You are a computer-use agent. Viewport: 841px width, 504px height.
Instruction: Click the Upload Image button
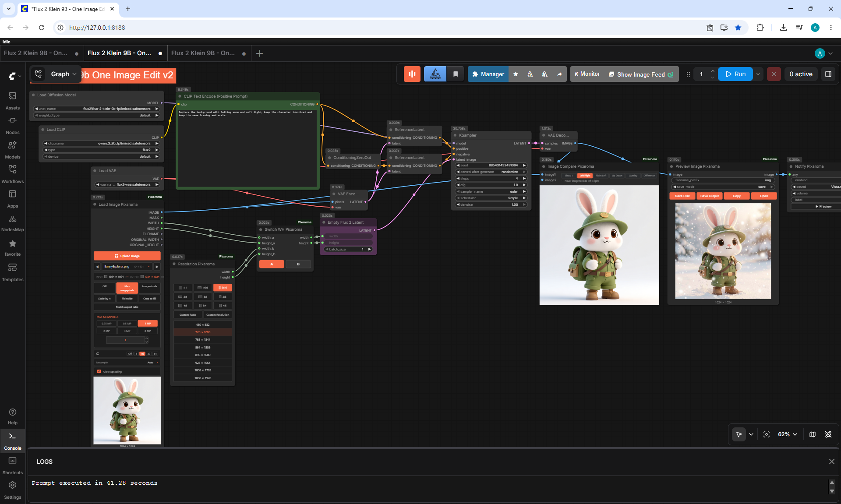tap(127, 256)
